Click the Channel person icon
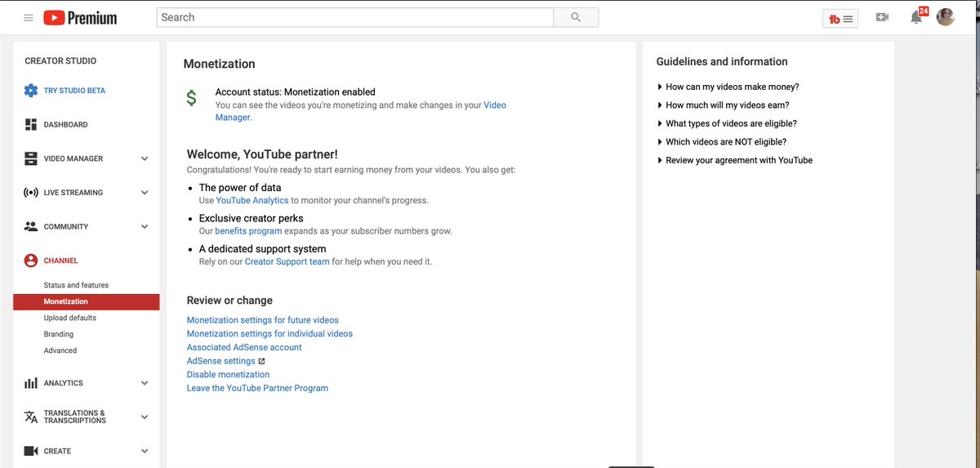980x468 pixels. (x=31, y=261)
